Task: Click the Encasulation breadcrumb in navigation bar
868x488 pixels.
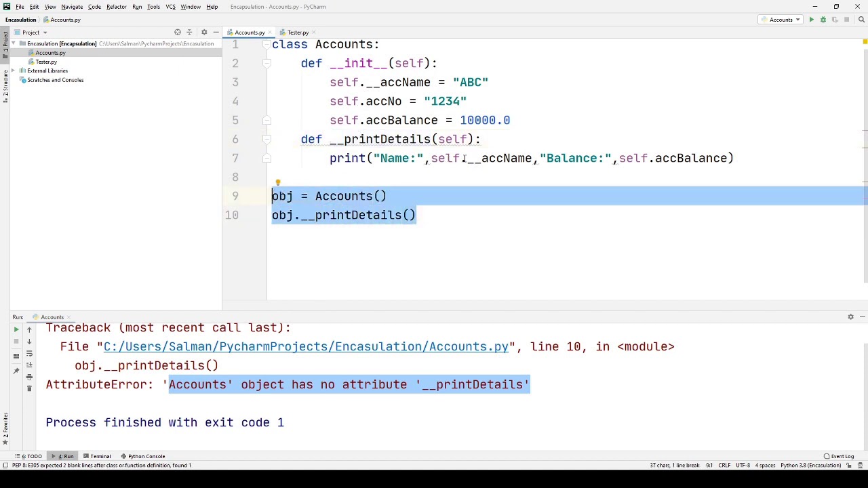Action: [x=20, y=20]
